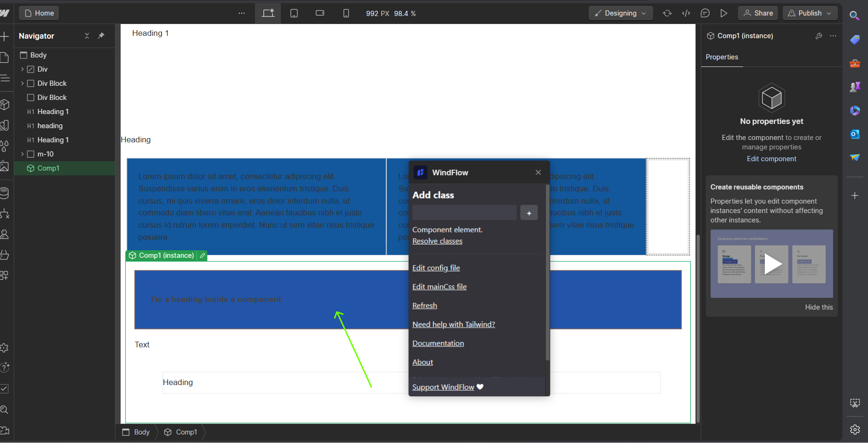Click the Resolve classes link
This screenshot has height=443, width=868.
(437, 241)
